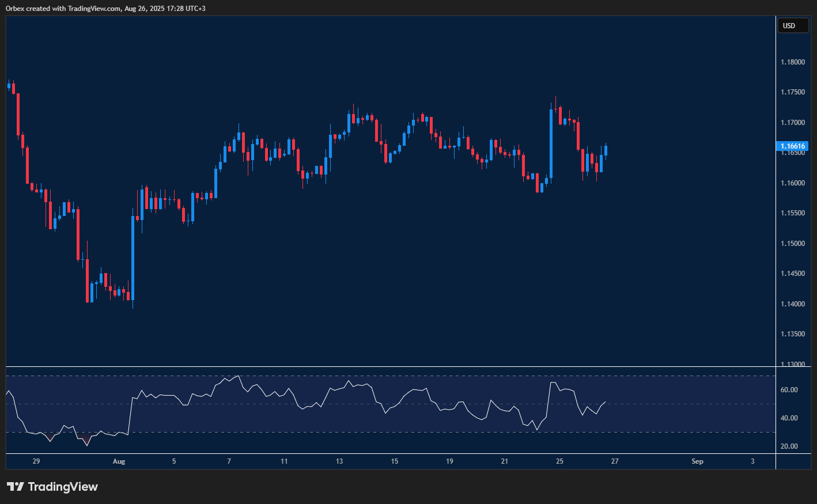Click the TradingView logo icon
Viewport: 817px width, 504px height.
[16, 487]
